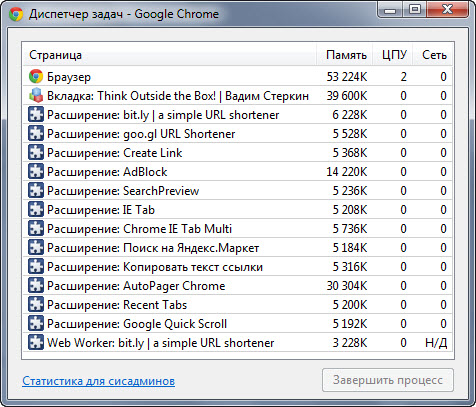Click memory value 6 228K
This screenshot has height=407, width=476.
coord(350,115)
